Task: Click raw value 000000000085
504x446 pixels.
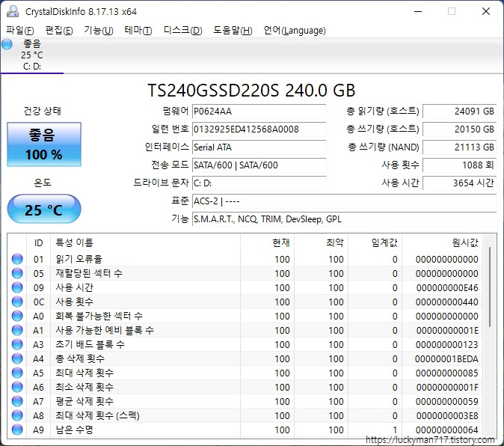Action: point(446,373)
